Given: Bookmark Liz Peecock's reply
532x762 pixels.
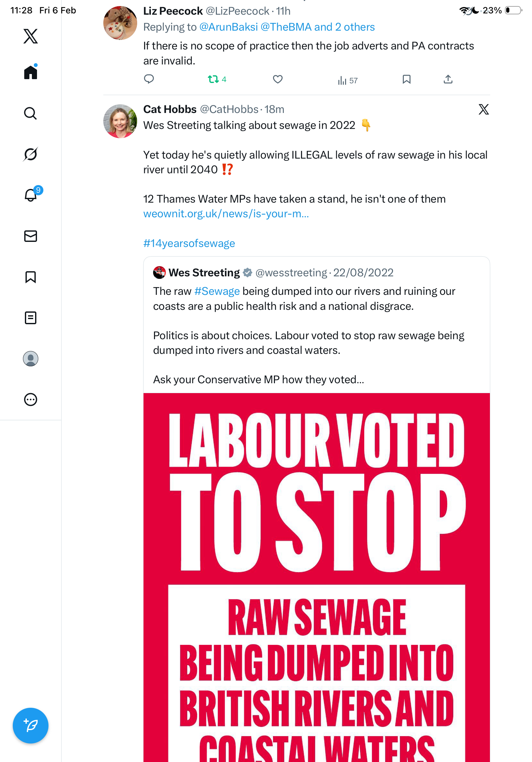Looking at the screenshot, I should coord(406,79).
